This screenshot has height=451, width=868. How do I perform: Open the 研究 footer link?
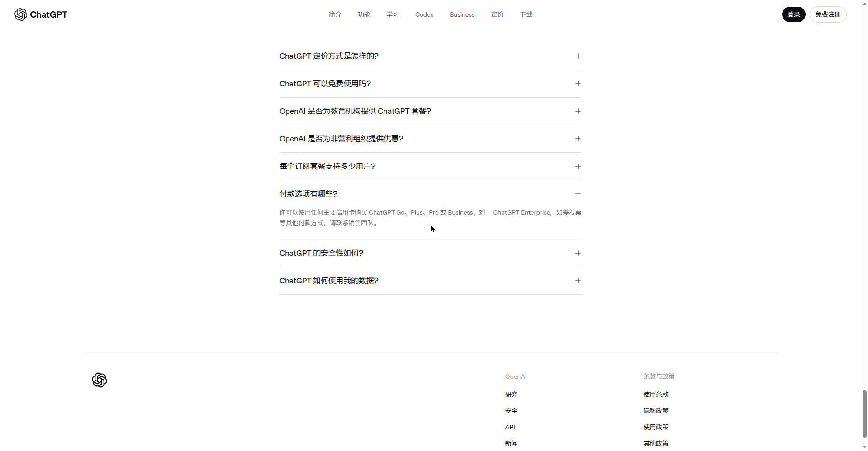511,395
